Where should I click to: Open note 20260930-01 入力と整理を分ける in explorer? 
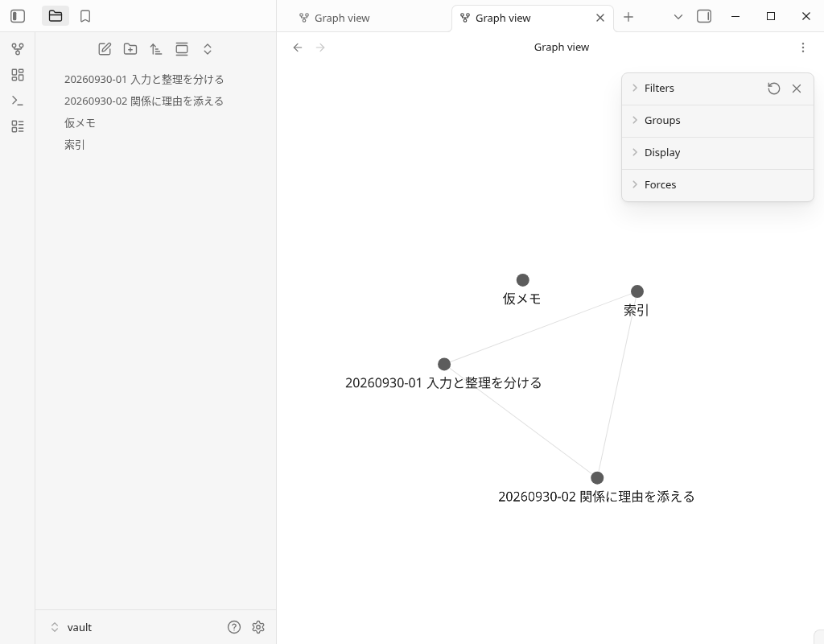point(144,80)
